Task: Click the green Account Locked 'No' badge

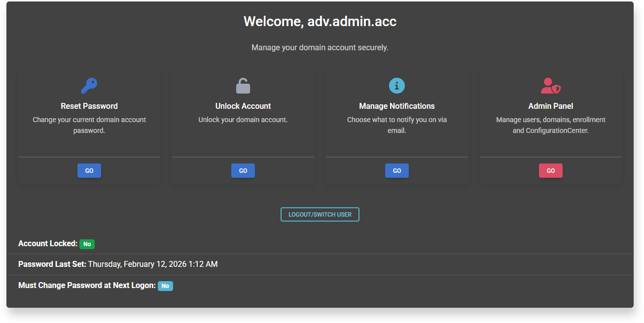Action: (x=87, y=244)
